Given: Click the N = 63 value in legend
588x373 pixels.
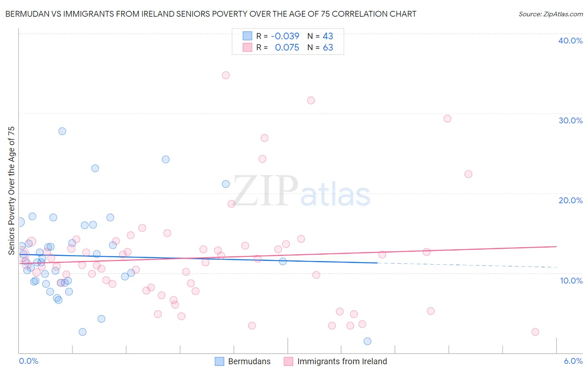Looking at the screenshot, I should (x=320, y=47).
